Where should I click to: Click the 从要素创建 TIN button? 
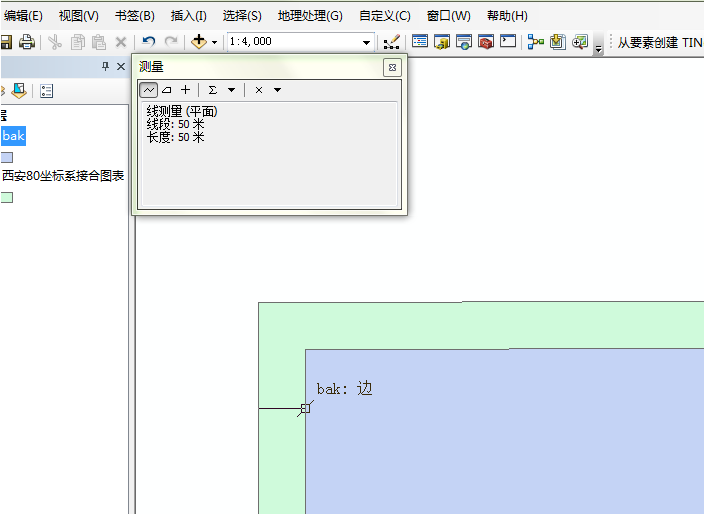click(x=659, y=43)
